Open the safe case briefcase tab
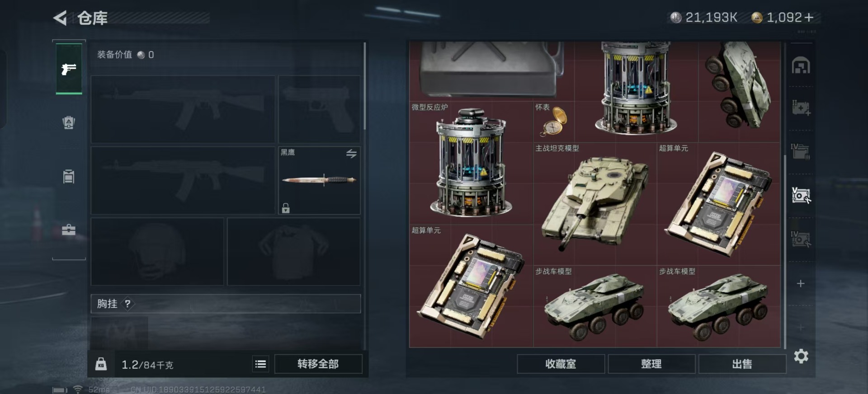The image size is (868, 394). coord(69,230)
